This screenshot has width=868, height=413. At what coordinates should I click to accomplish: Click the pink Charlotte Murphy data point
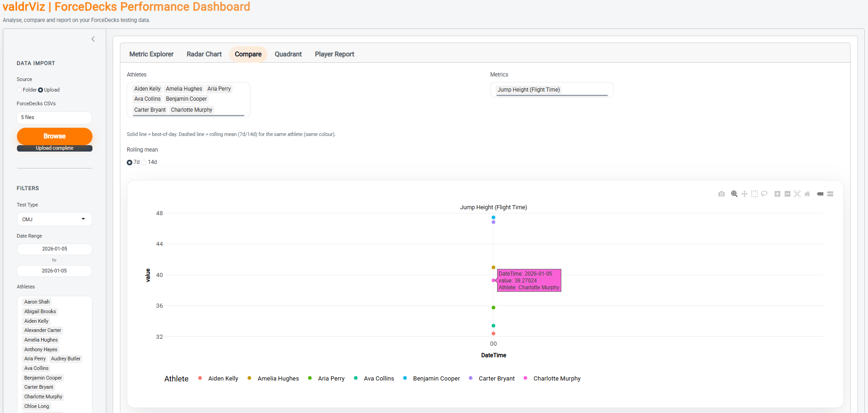tap(494, 281)
